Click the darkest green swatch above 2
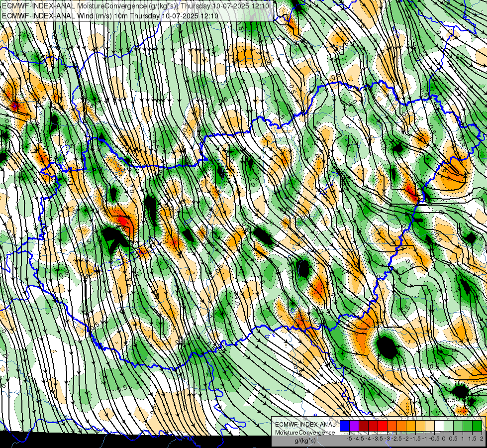 pos(477,426)
